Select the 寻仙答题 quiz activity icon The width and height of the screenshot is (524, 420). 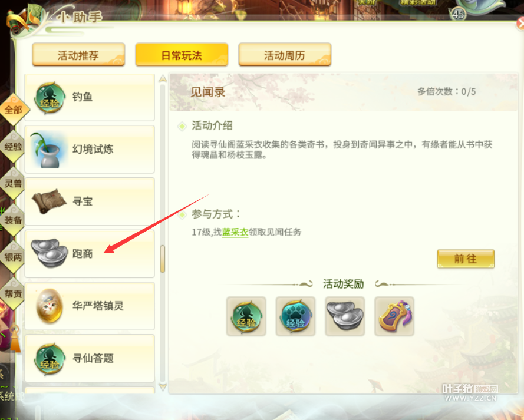pyautogui.click(x=50, y=359)
